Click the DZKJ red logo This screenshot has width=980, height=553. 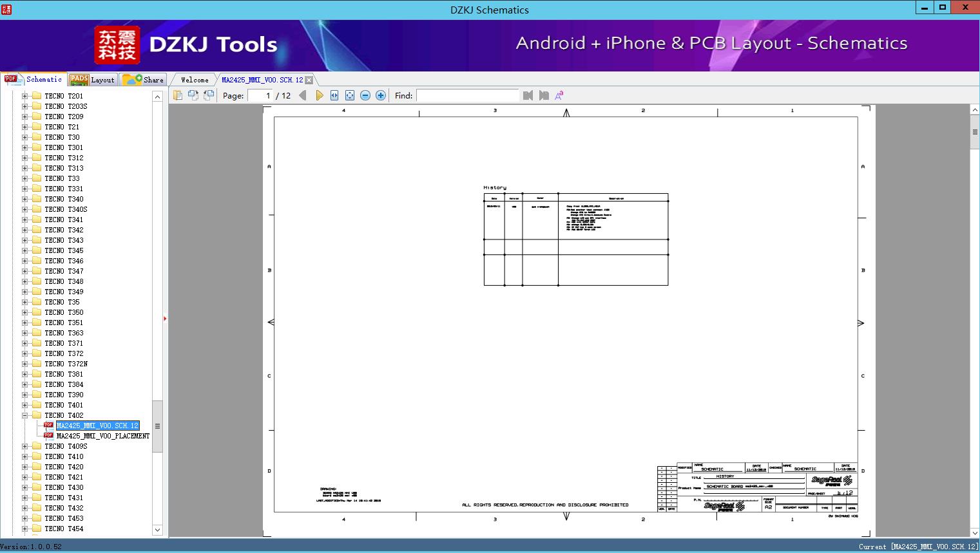pos(117,44)
